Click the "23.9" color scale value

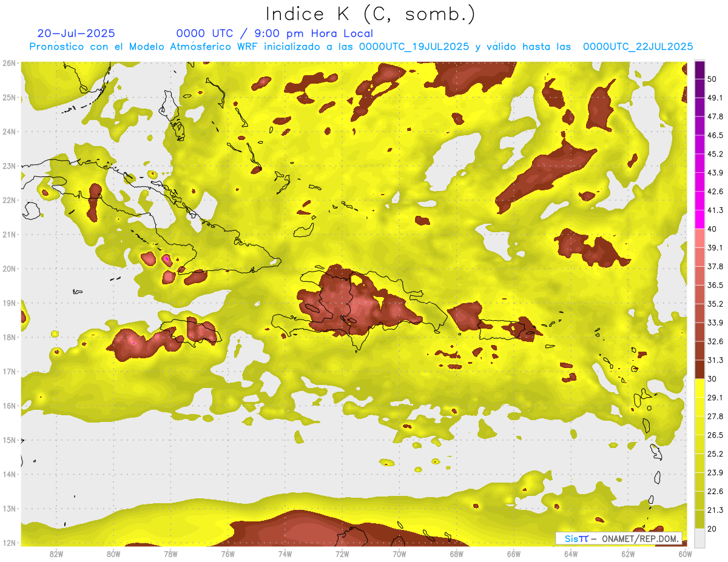pos(715,472)
